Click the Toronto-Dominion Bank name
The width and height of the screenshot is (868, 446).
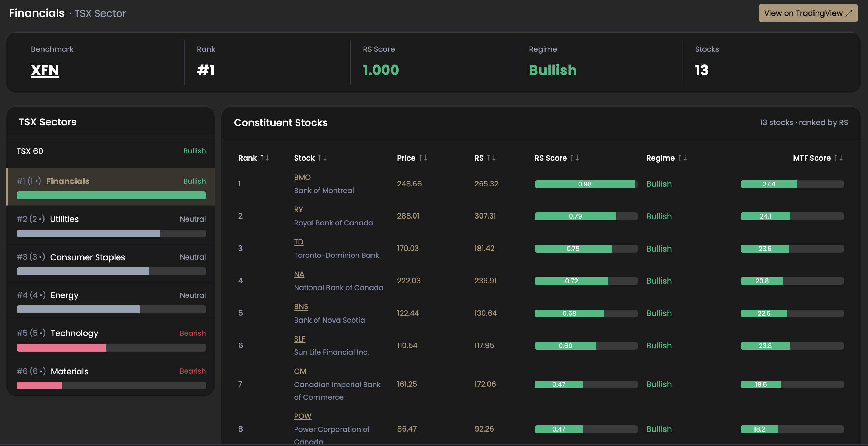pos(336,255)
